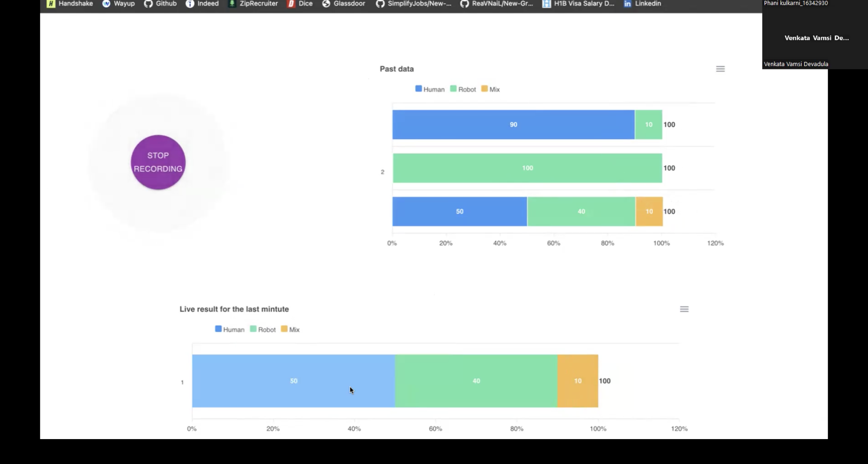Screen dimensions: 868x464
Task: Hide Mix series in Live result legend
Action: point(290,329)
